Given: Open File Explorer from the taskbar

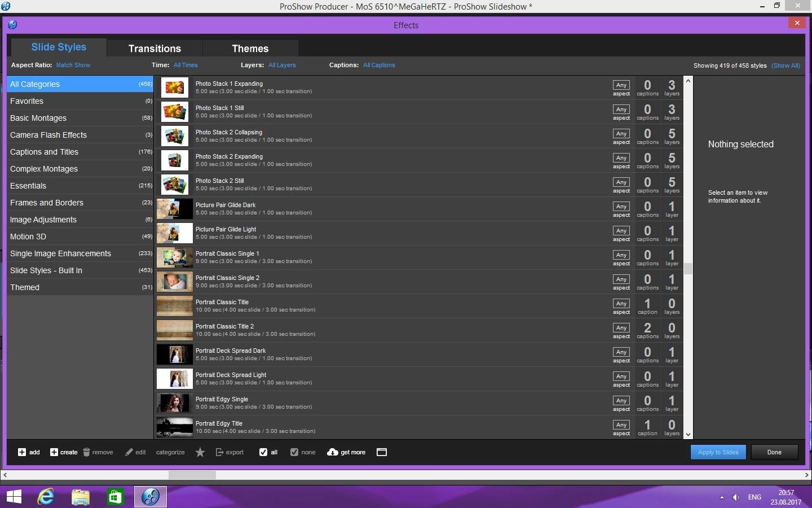Looking at the screenshot, I should point(81,497).
